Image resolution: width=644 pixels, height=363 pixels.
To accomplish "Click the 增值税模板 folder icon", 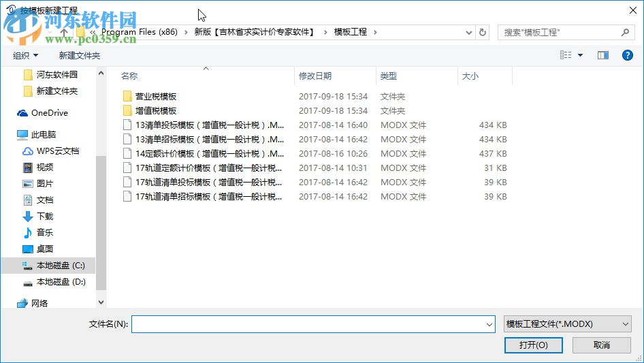I will [x=127, y=110].
